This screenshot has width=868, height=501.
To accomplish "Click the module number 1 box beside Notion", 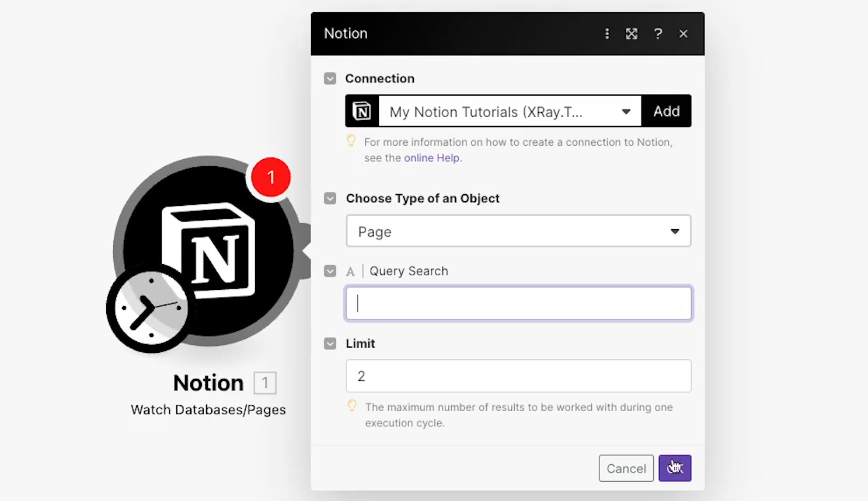I will (x=265, y=383).
